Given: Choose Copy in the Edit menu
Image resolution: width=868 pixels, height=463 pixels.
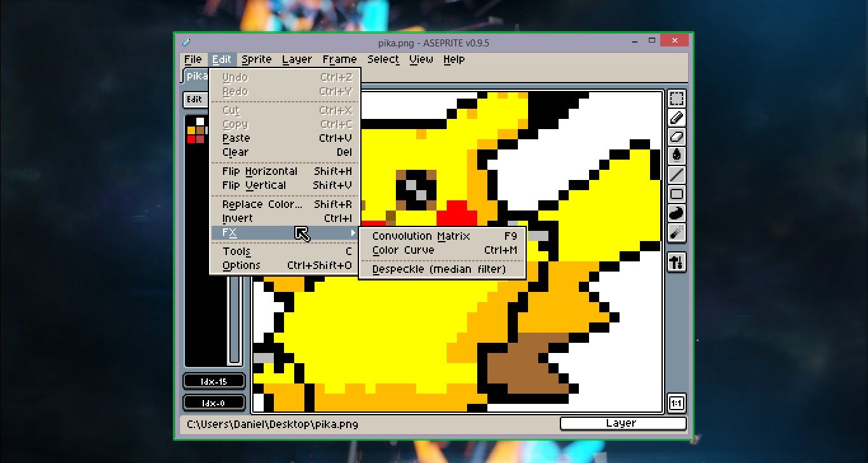Looking at the screenshot, I should pos(285,124).
